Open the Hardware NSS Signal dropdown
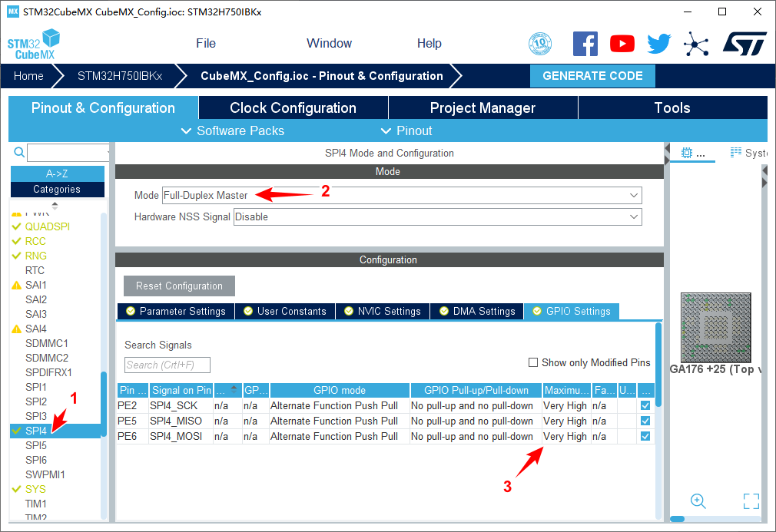This screenshot has width=776, height=532. [x=437, y=216]
